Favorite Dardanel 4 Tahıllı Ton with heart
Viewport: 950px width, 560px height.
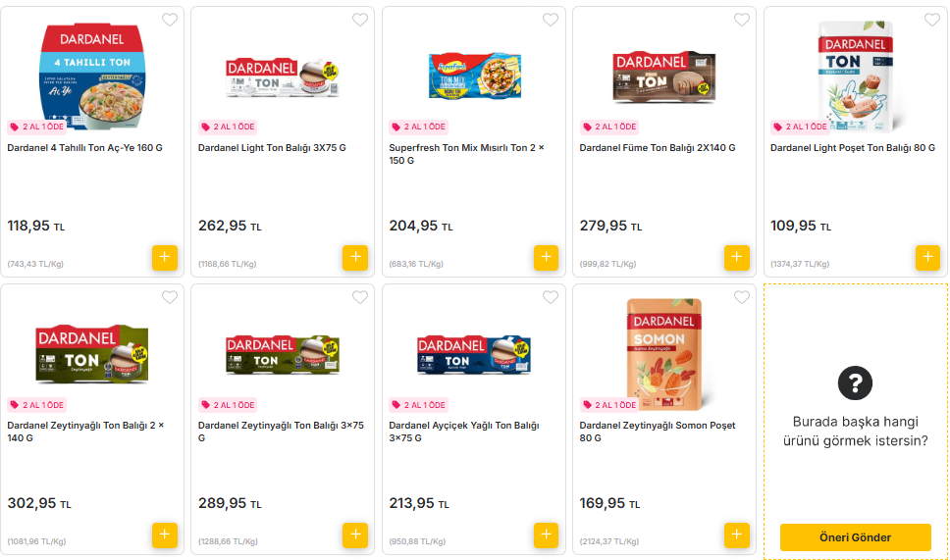pos(170,20)
